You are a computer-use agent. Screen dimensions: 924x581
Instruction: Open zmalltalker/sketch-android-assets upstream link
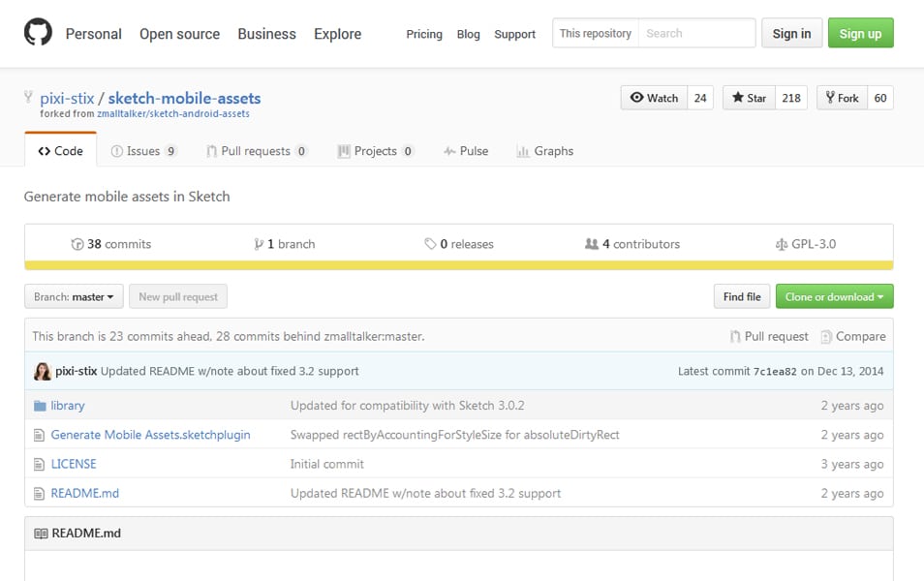173,113
